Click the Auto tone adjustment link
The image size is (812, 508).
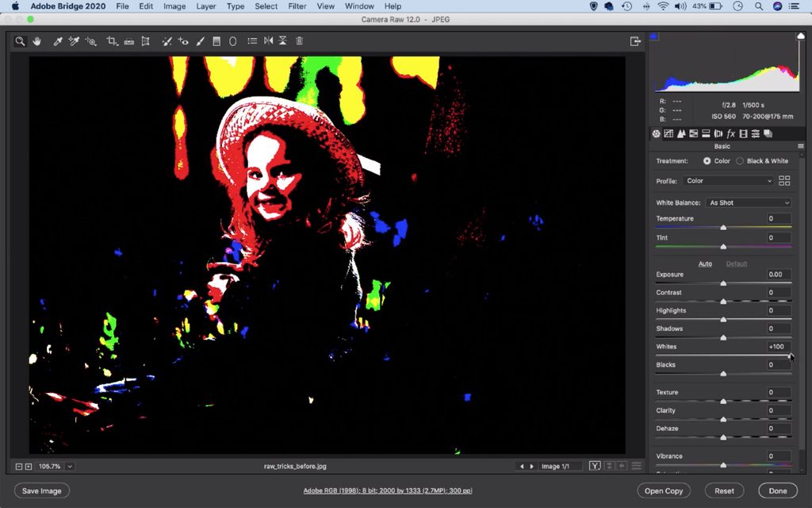pyautogui.click(x=705, y=263)
